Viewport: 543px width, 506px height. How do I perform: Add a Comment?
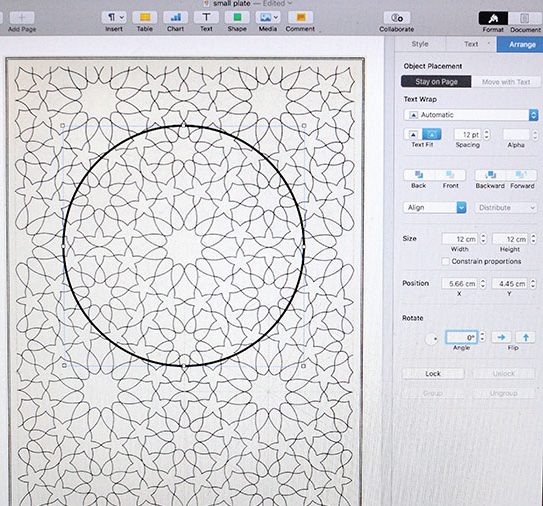pyautogui.click(x=301, y=17)
